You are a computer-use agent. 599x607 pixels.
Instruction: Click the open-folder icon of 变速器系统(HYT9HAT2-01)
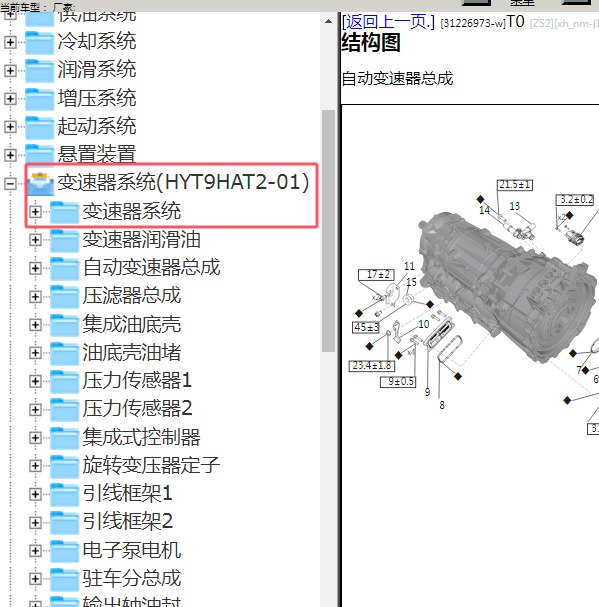[x=40, y=183]
